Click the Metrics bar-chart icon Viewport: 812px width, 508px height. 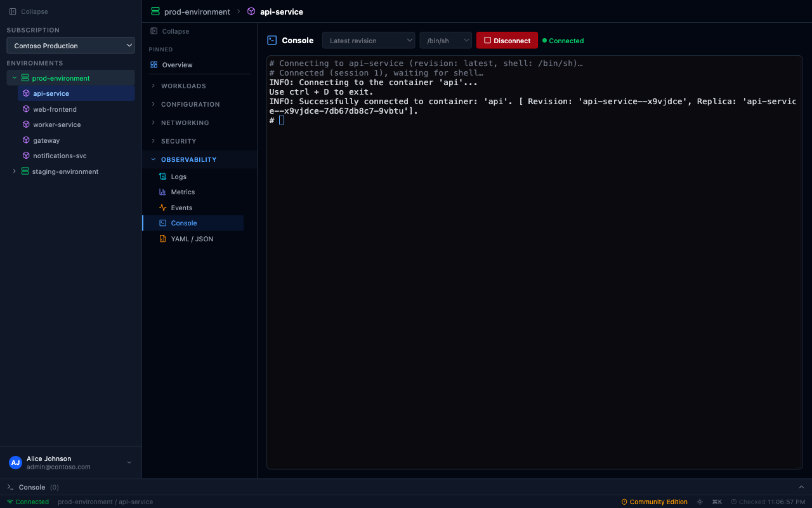point(164,192)
